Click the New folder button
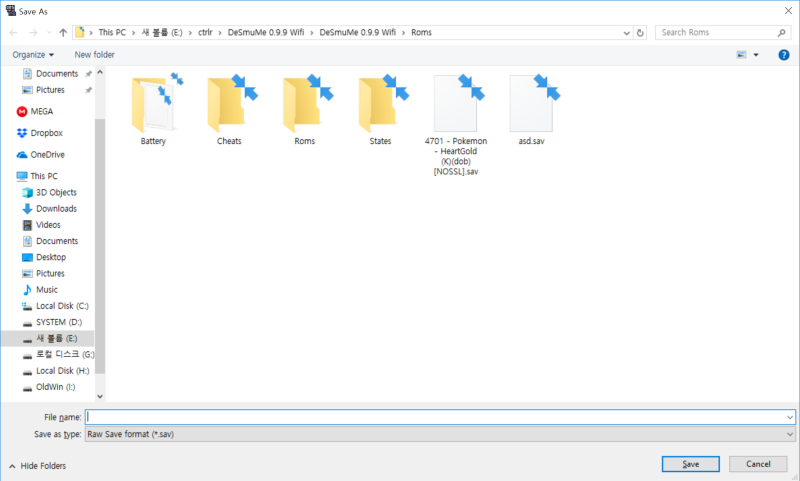This screenshot has width=800, height=481. [x=94, y=55]
